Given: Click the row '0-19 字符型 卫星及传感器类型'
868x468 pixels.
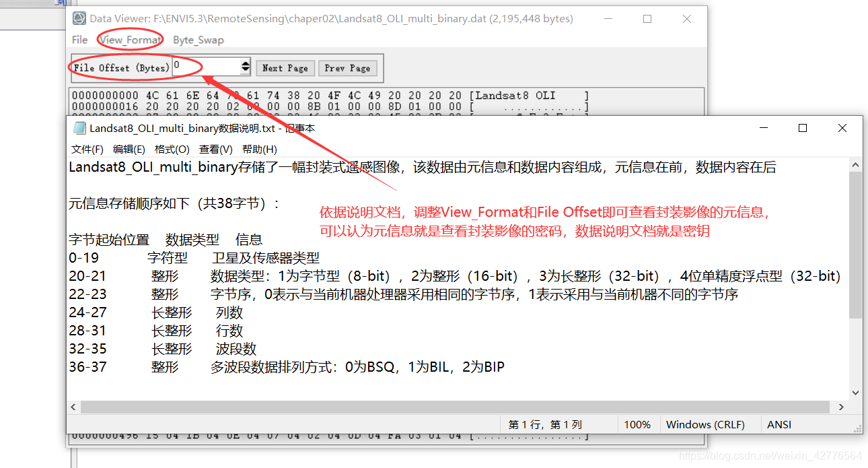Looking at the screenshot, I should (194, 258).
